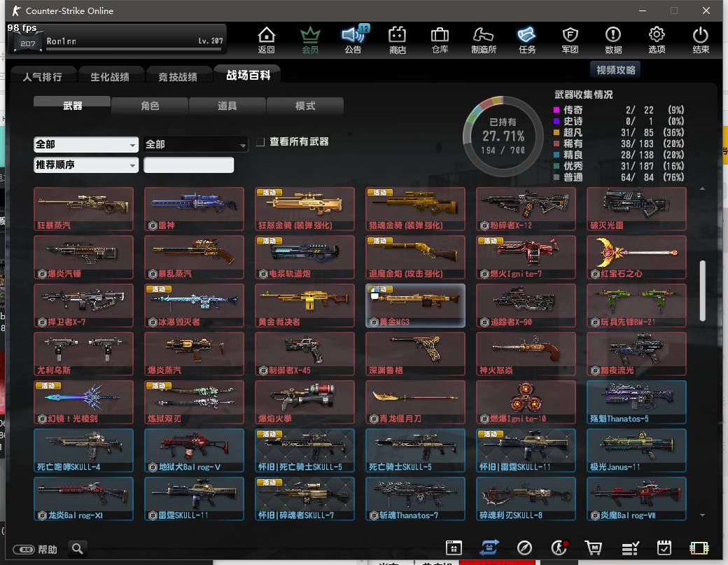Open the 公告 announcements megaphone icon
The width and height of the screenshot is (728, 565).
click(353, 39)
